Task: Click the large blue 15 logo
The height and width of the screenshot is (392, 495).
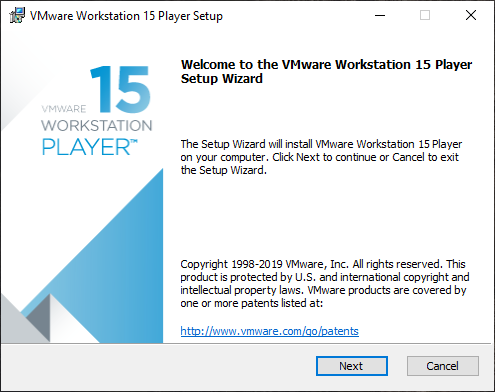Action: pos(120,89)
